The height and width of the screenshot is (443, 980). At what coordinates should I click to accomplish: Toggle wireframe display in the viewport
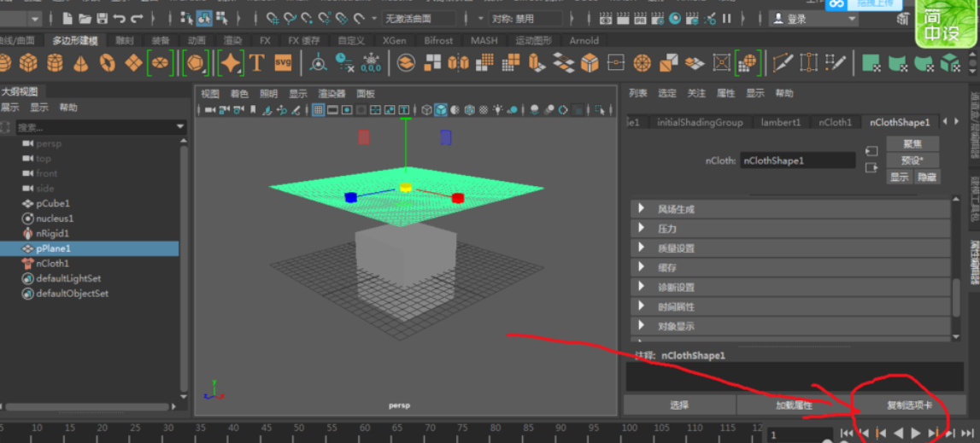point(426,110)
